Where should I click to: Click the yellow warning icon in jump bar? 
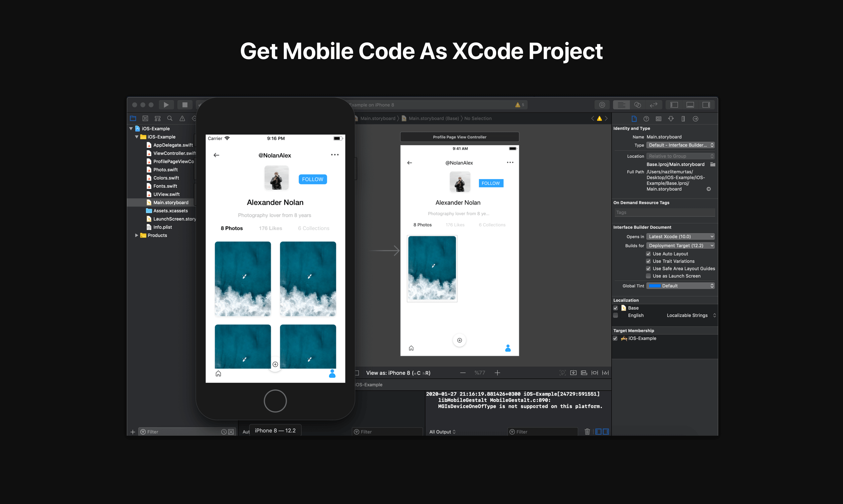point(599,118)
